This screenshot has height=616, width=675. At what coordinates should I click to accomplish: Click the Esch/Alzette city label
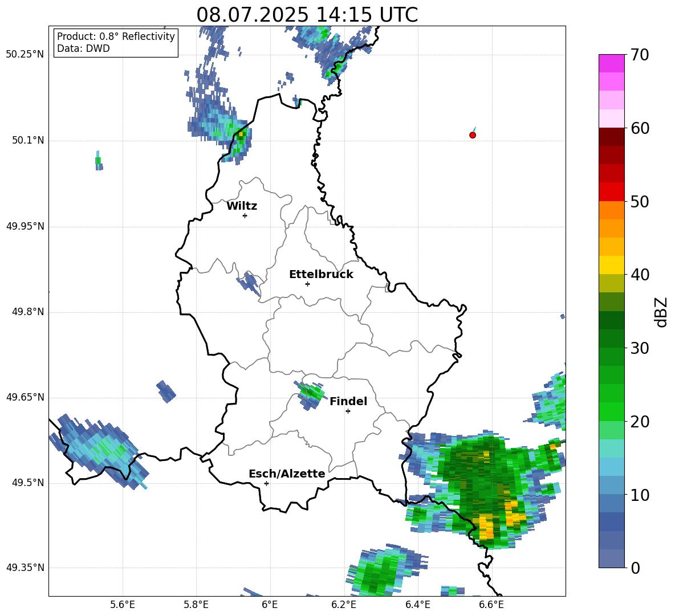click(x=287, y=474)
